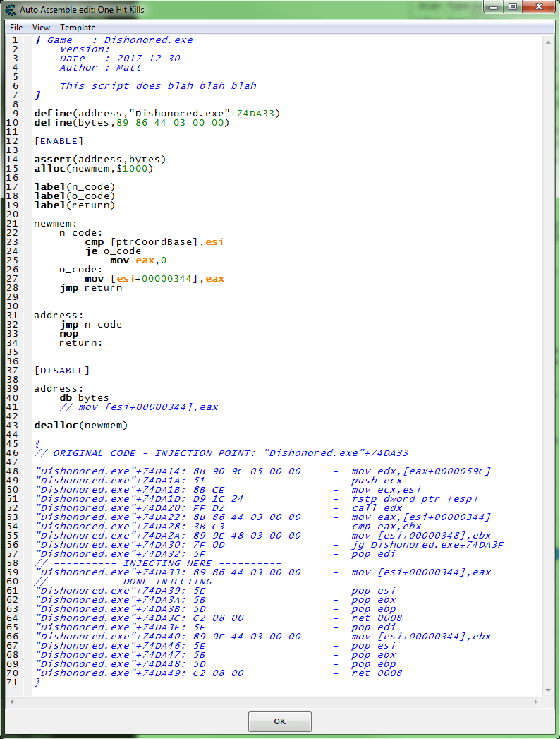560x739 pixels.
Task: Click the line number 12 gutter
Action: [x=12, y=141]
